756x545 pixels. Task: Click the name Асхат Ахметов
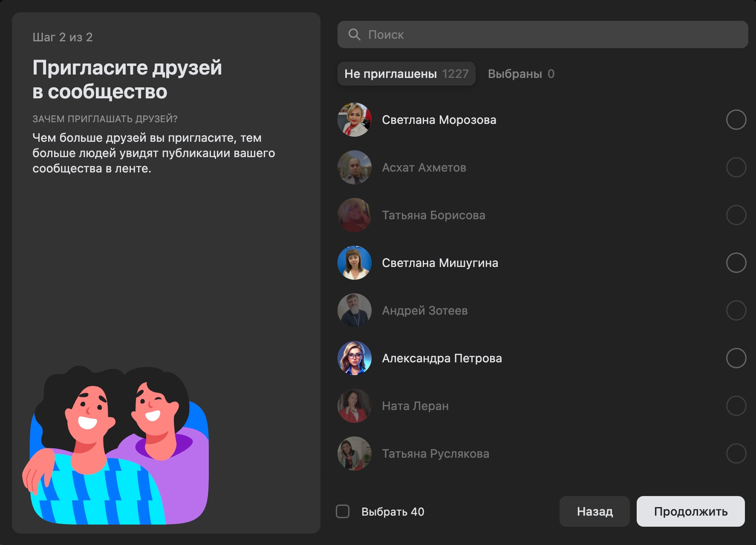pyautogui.click(x=424, y=168)
